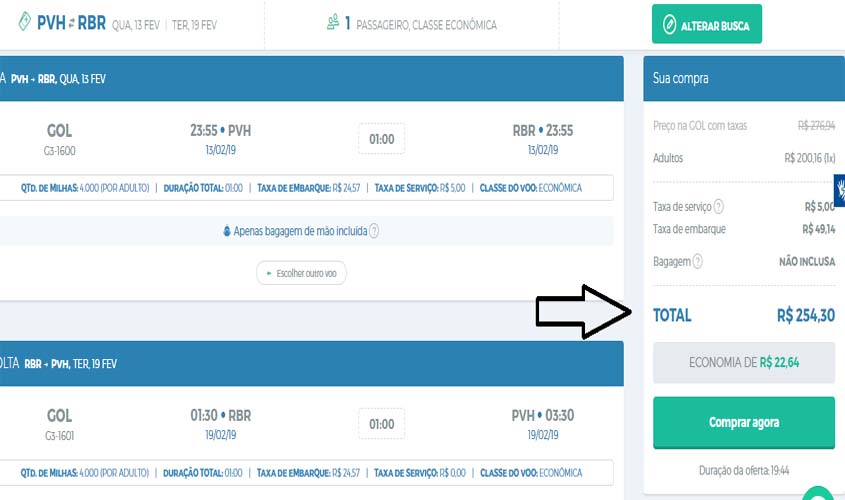Image resolution: width=845 pixels, height=500 pixels.
Task: Click the 01:00 duration box on return flight
Action: 381,423
